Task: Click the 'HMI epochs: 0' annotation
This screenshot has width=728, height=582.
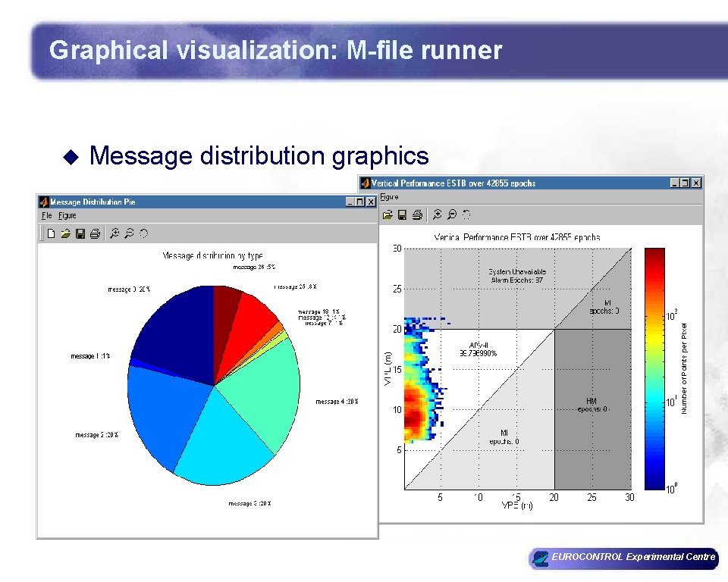Action: click(x=591, y=405)
